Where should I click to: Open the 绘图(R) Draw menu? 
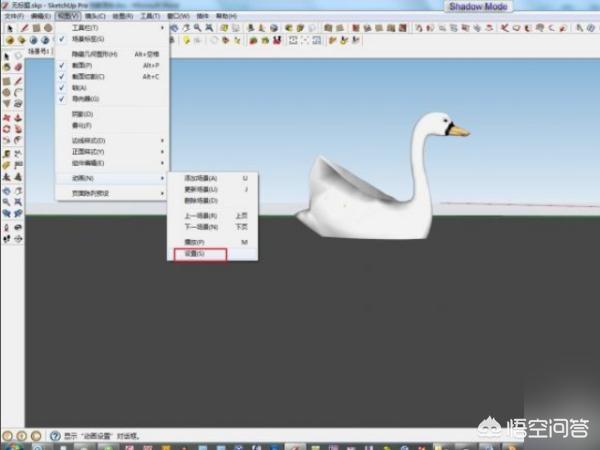click(x=122, y=16)
